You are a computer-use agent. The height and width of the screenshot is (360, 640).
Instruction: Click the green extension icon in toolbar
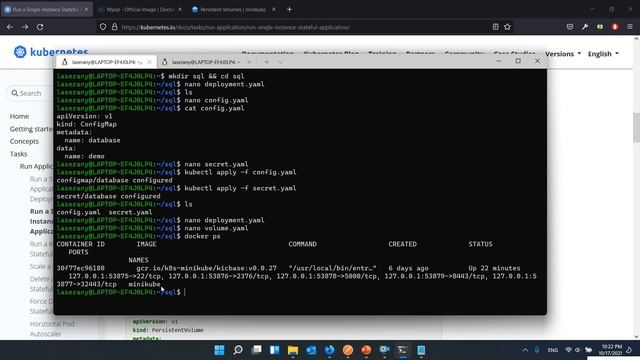point(600,27)
